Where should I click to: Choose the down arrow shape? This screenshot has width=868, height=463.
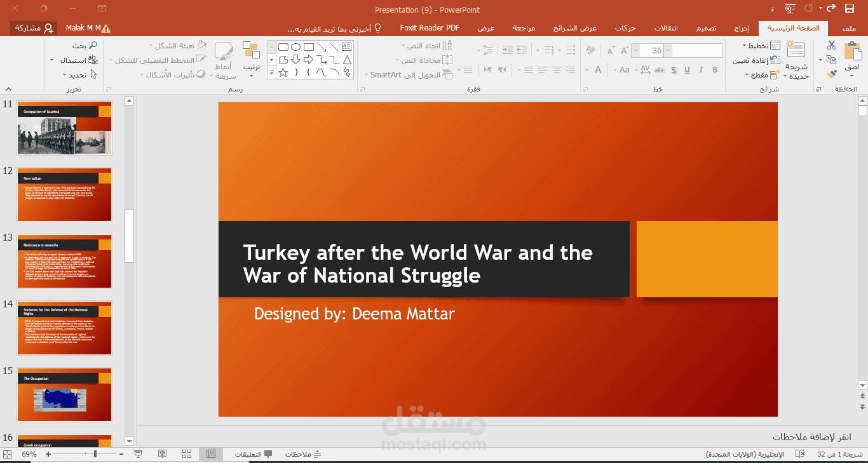(296, 60)
